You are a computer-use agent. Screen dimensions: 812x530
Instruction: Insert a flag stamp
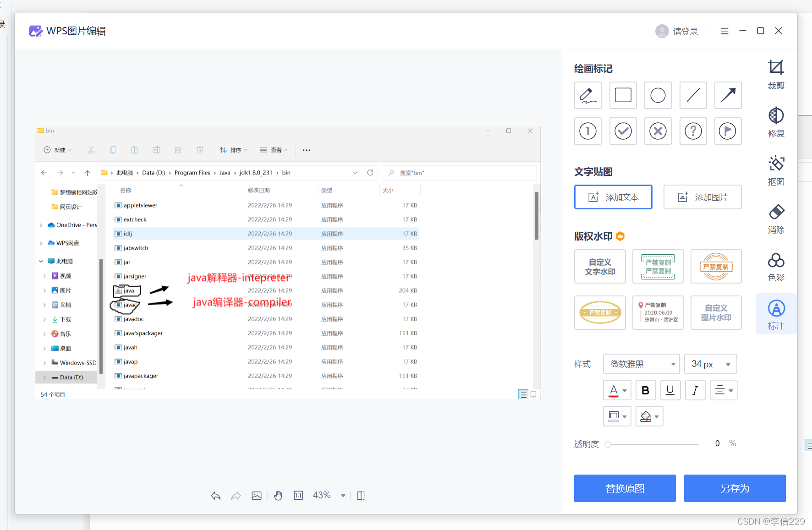coord(728,131)
